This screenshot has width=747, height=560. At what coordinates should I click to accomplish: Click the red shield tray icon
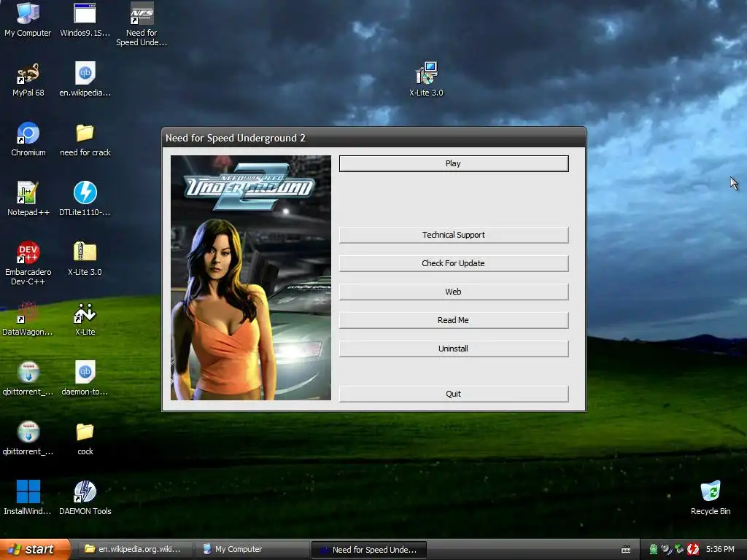tap(692, 549)
